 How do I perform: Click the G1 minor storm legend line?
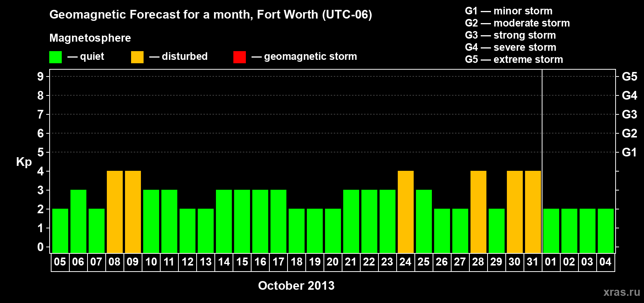pyautogui.click(x=509, y=11)
